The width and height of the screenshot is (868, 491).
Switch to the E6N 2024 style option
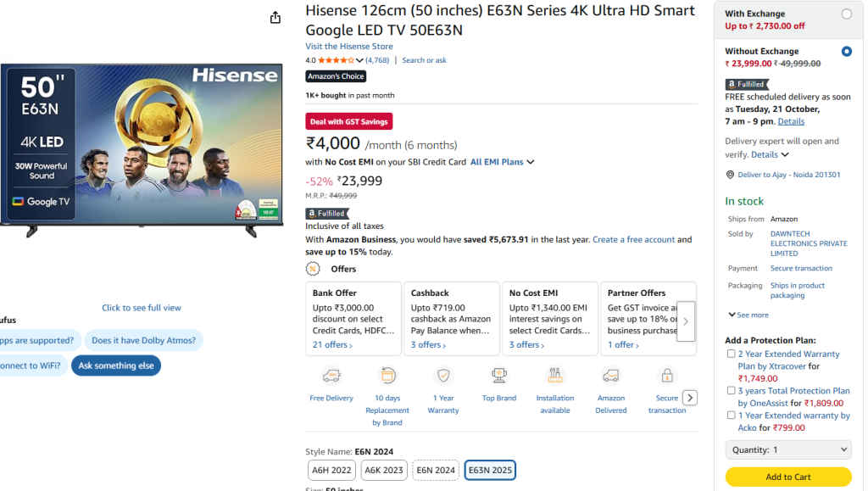click(x=435, y=469)
